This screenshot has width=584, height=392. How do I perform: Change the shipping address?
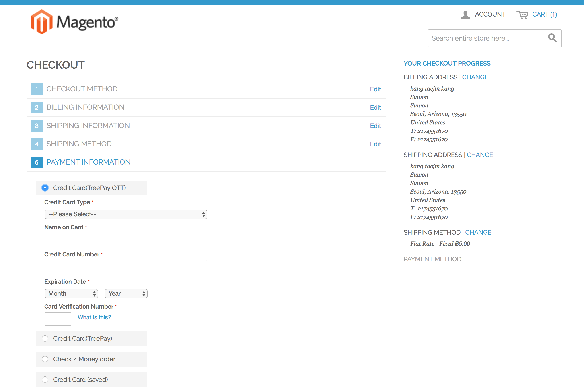point(480,155)
